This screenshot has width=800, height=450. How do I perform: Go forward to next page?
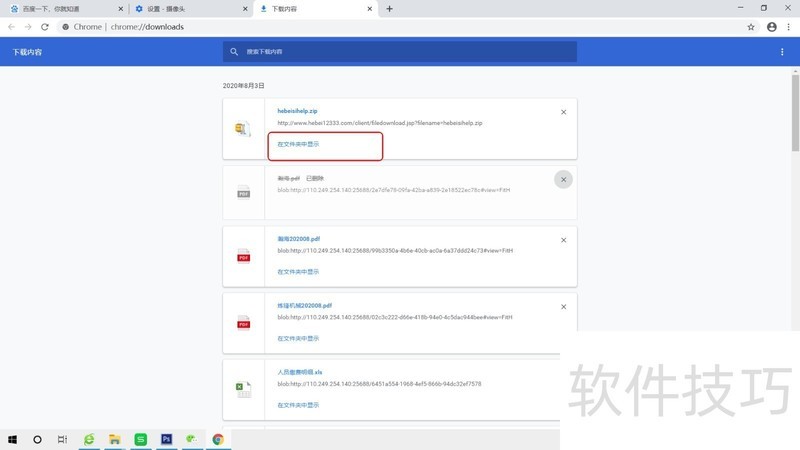point(28,27)
